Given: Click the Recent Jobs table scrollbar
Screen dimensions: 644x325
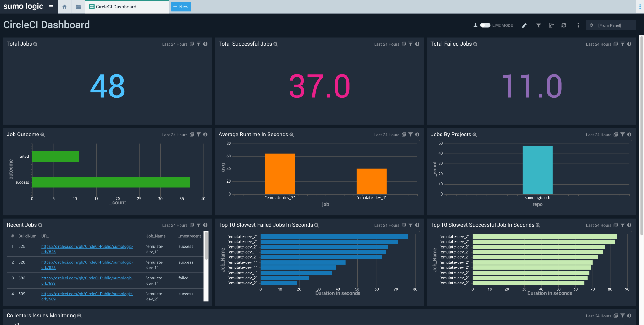Looking at the screenshot, I should click(x=206, y=246).
